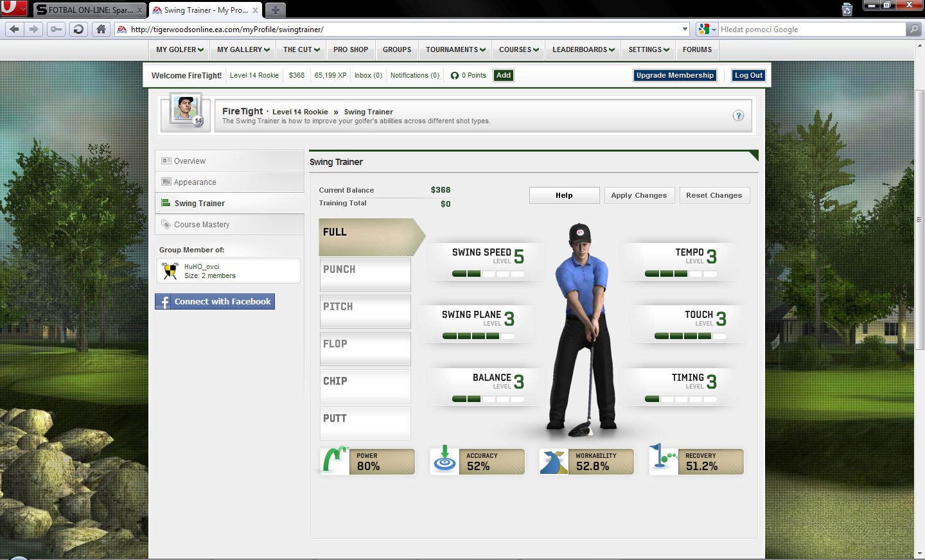Click the Log Out button

point(748,75)
